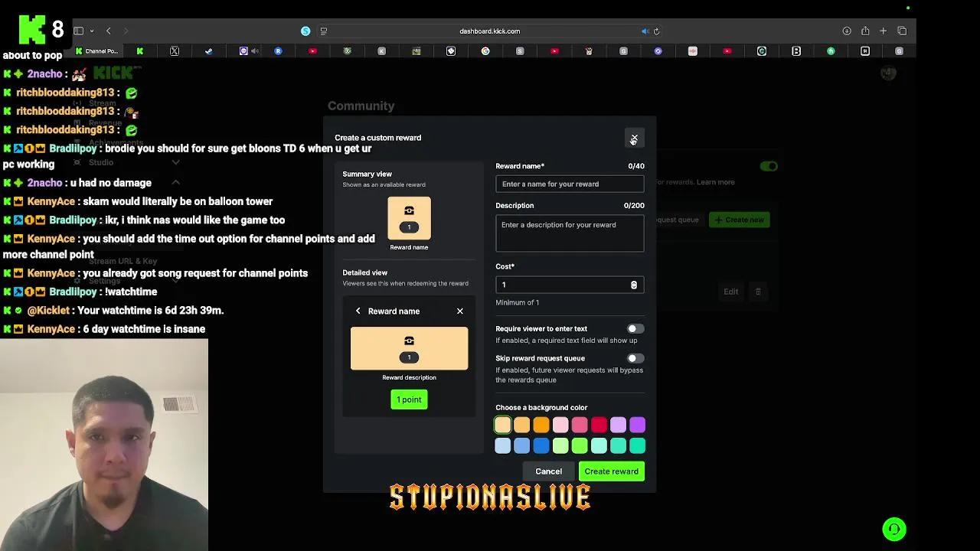Click the page settings icon in the address bar
Image resolution: width=980 pixels, height=551 pixels.
pyautogui.click(x=324, y=31)
